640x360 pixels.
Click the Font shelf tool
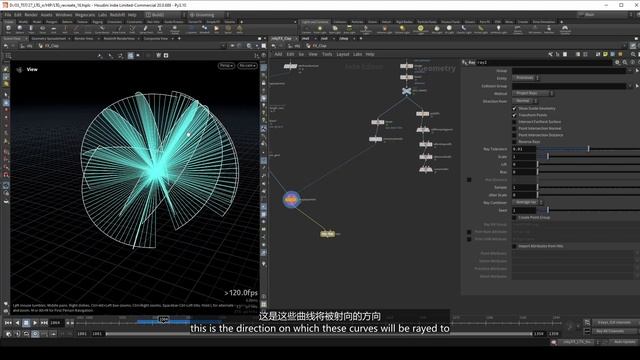click(x=160, y=29)
